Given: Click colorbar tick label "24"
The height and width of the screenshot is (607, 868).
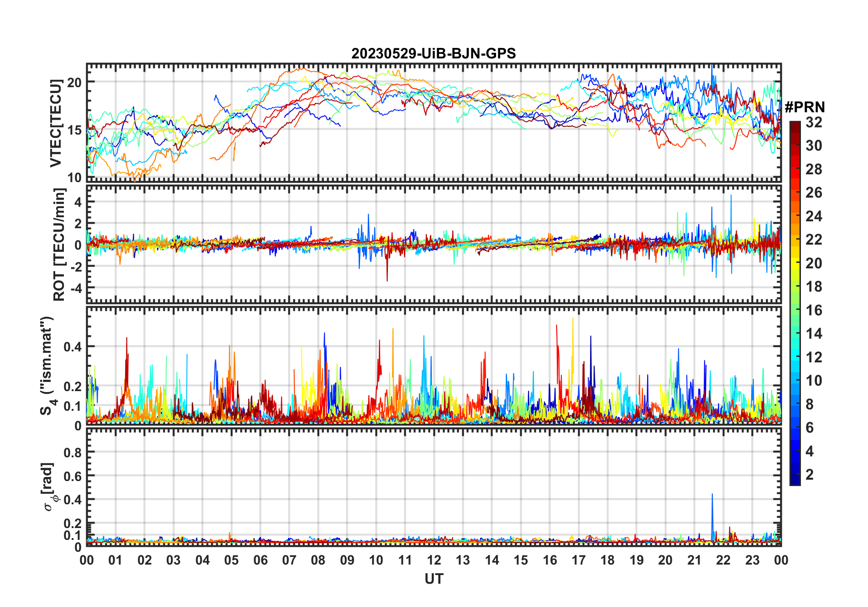Looking at the screenshot, I should pyautogui.click(x=814, y=216).
